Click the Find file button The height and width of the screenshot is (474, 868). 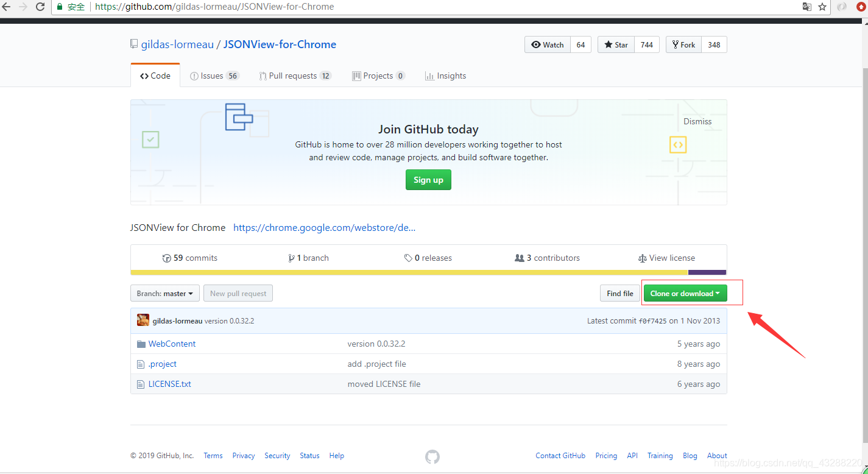620,293
